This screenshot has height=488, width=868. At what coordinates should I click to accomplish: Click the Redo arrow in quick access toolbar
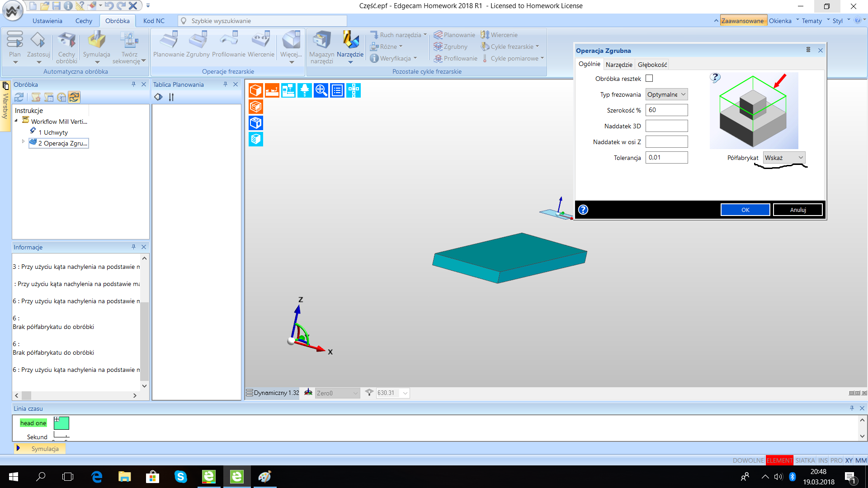pos(121,6)
